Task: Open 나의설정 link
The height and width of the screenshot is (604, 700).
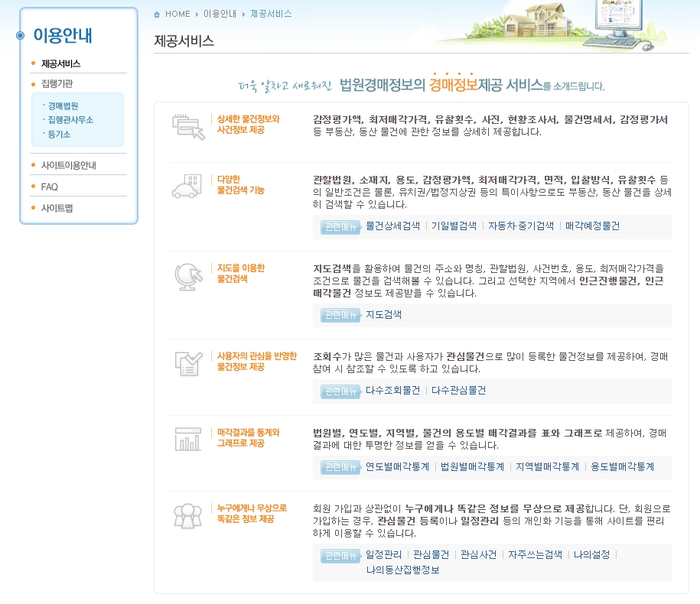Action: point(592,554)
